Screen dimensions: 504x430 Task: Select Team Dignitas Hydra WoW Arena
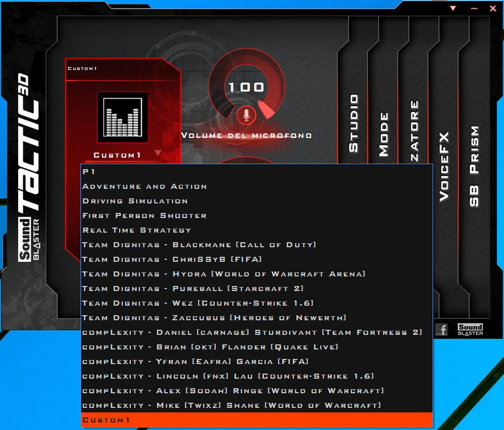pyautogui.click(x=257, y=274)
